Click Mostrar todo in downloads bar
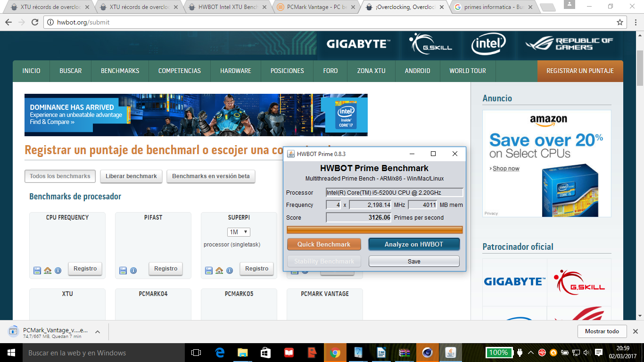Image resolution: width=644 pixels, height=362 pixels. 602,331
